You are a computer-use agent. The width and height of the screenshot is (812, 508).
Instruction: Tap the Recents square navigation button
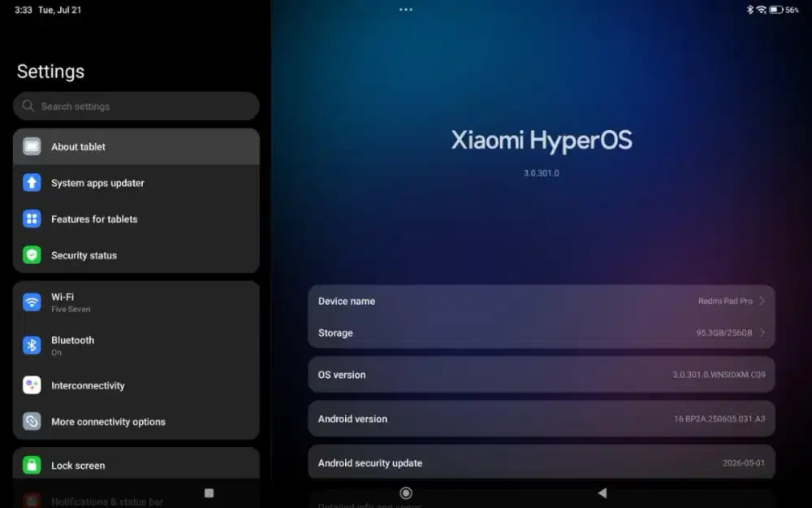click(209, 493)
